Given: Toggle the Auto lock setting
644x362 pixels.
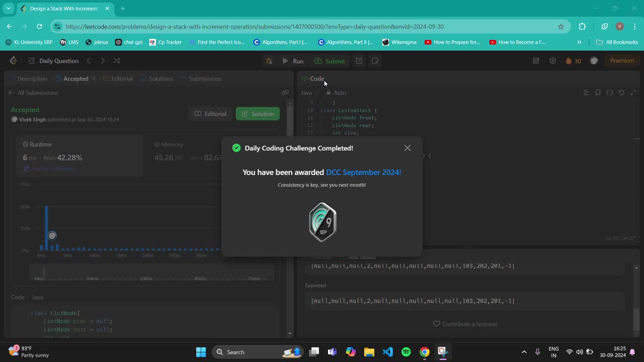Looking at the screenshot, I should coord(336,93).
